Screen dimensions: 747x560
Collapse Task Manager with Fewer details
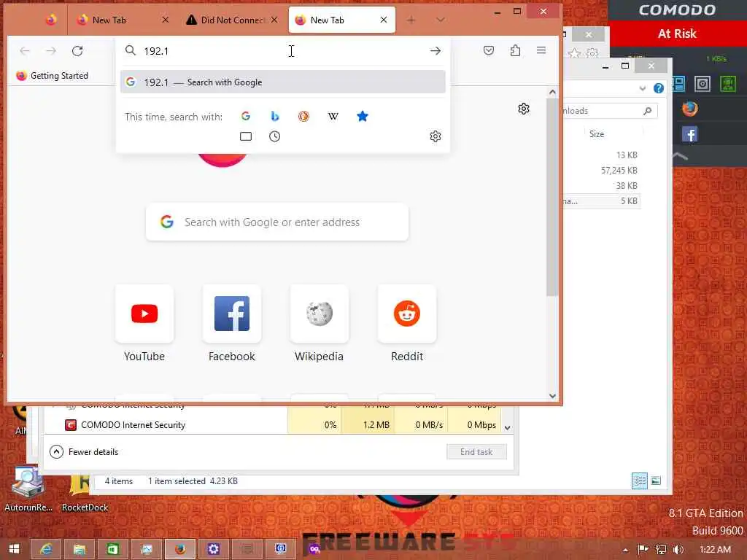coord(84,452)
